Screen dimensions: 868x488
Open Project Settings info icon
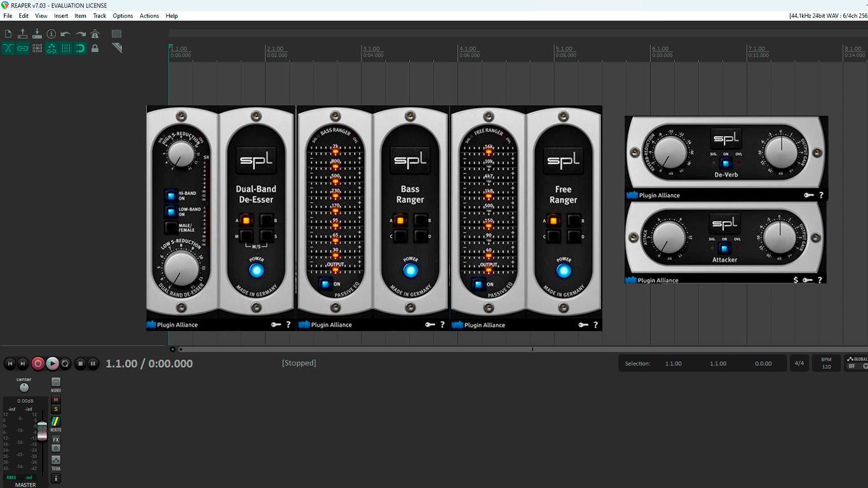(51, 34)
